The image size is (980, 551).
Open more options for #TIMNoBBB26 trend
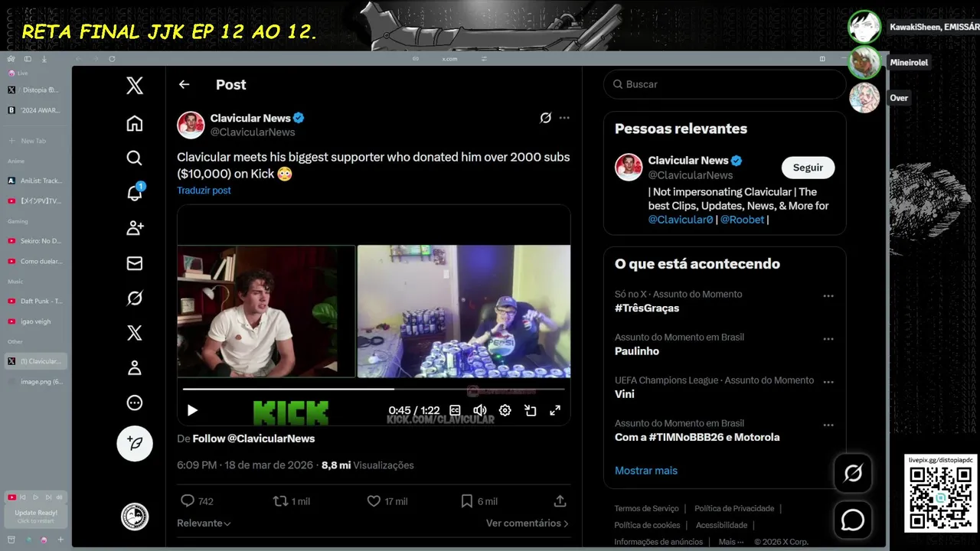[x=828, y=425]
